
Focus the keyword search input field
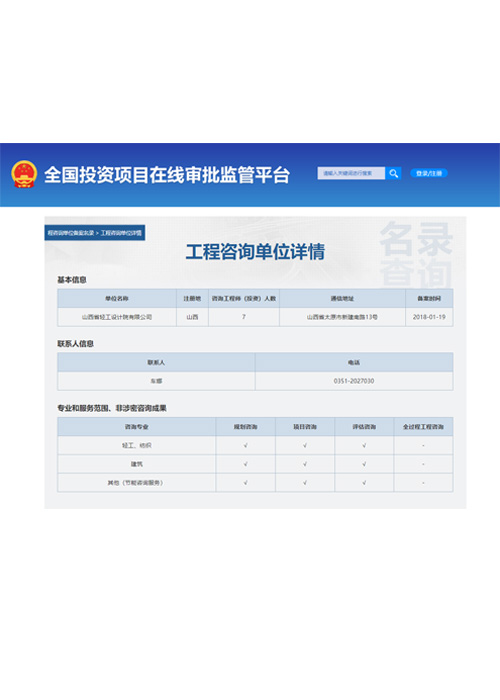click(x=351, y=173)
